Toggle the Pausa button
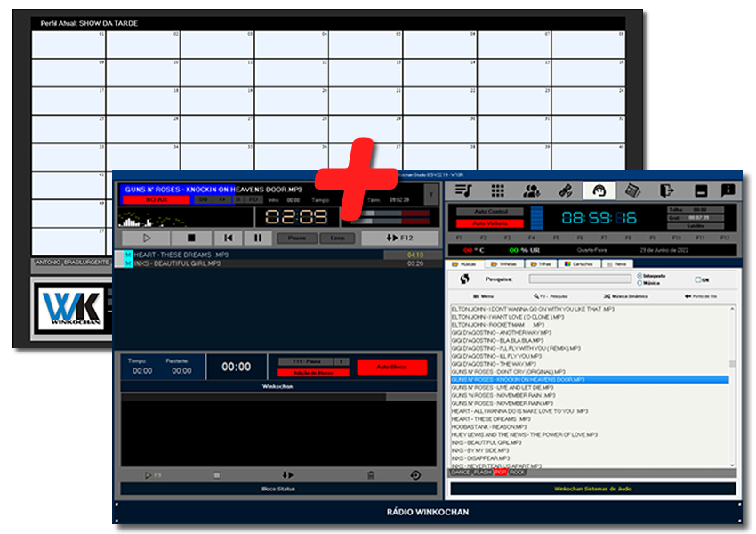This screenshot has width=756, height=534. pyautogui.click(x=297, y=238)
